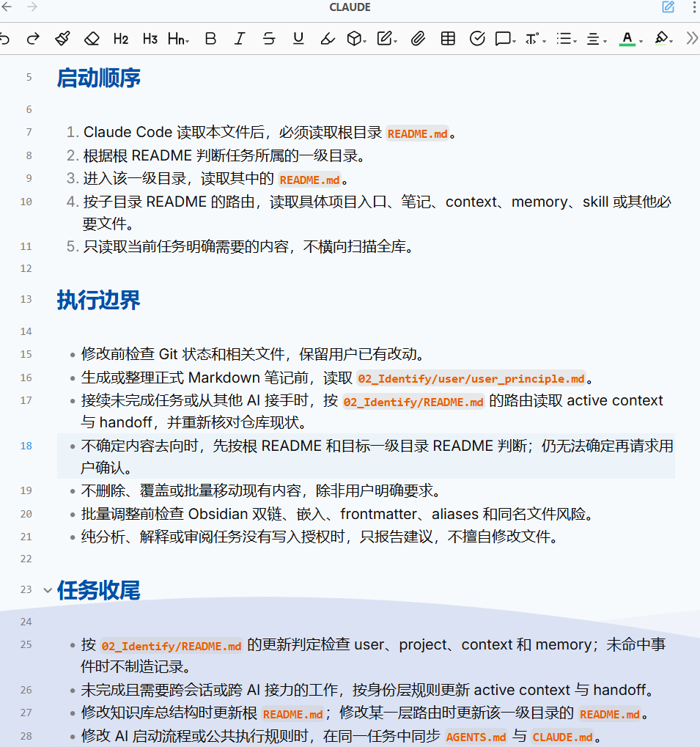Open the three-dot more options menu
This screenshot has width=700, height=747.
click(x=694, y=7)
